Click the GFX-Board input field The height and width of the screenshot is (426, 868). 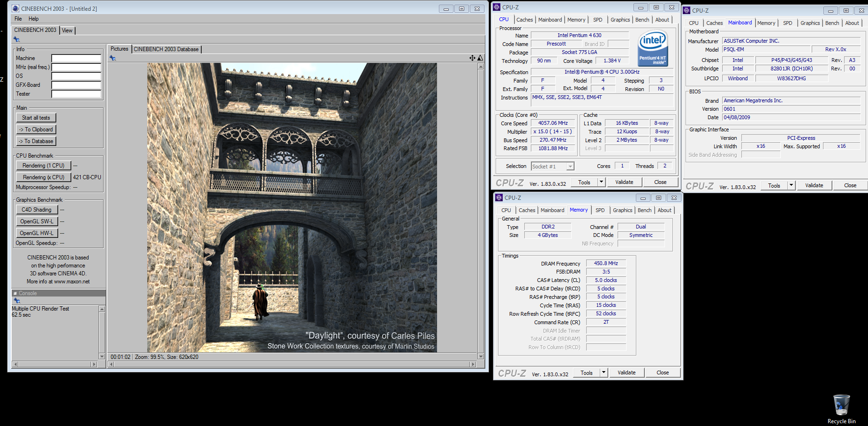(x=76, y=85)
